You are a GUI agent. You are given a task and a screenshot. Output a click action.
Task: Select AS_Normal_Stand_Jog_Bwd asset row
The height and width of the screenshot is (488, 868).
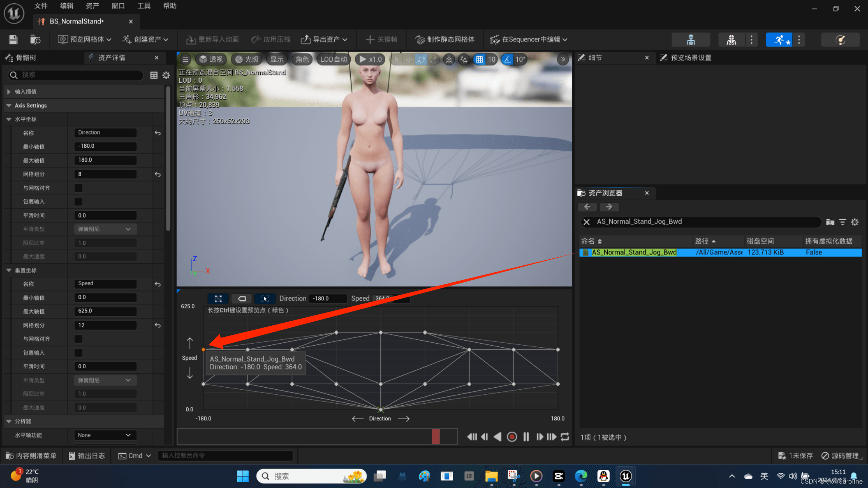(x=720, y=252)
